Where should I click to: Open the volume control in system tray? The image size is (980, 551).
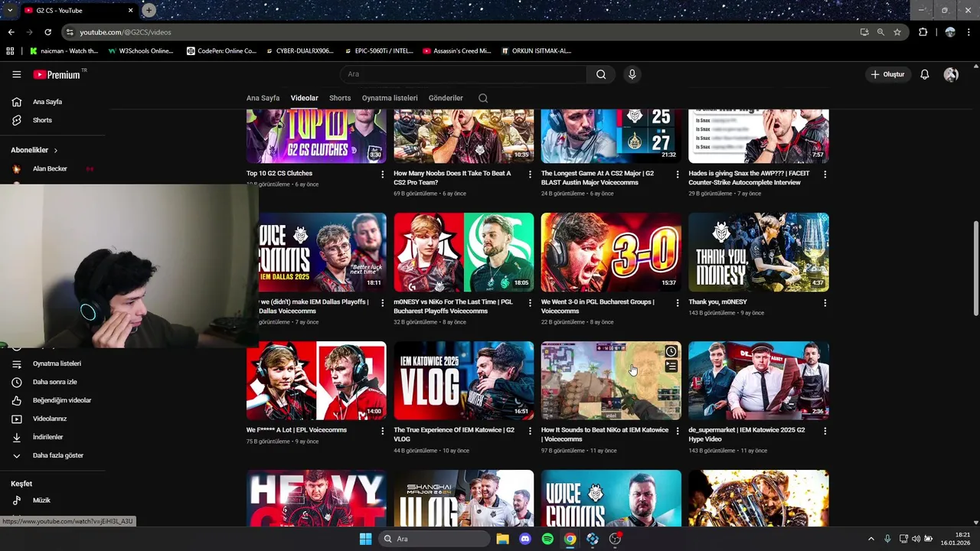(916, 539)
